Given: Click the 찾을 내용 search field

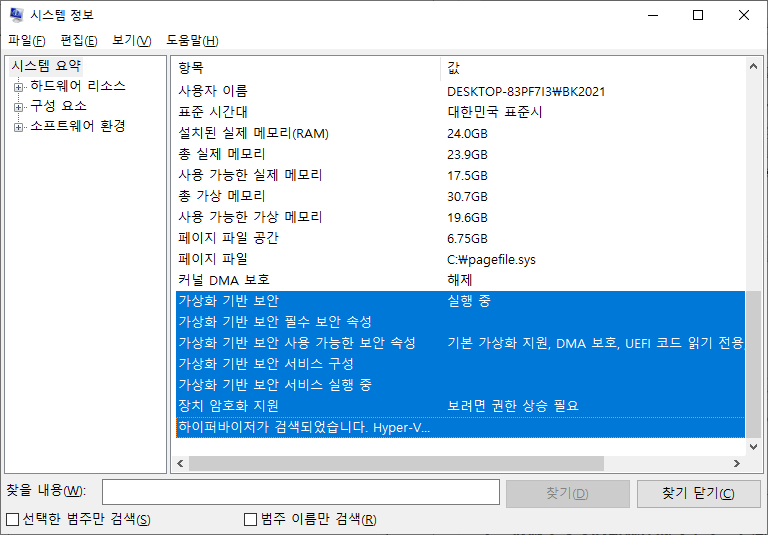Looking at the screenshot, I should pos(301,492).
